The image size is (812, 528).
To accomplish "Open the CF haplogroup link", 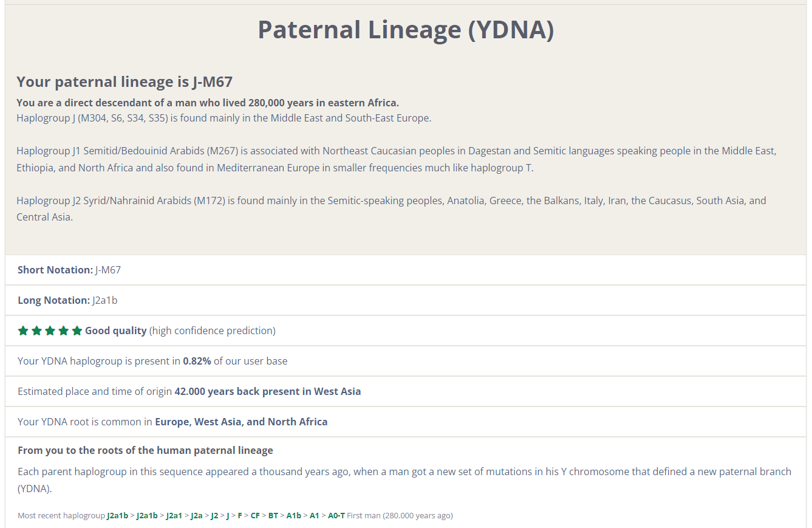I will click(255, 515).
